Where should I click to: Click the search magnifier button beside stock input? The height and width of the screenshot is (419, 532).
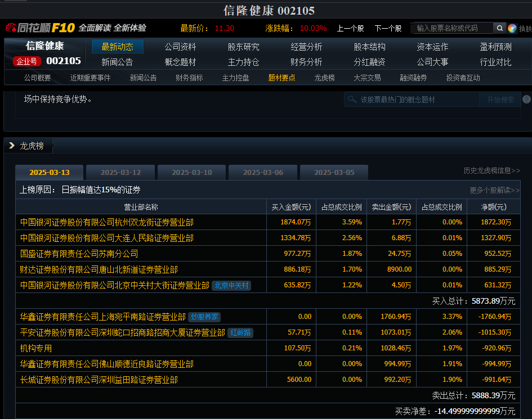tap(499, 28)
